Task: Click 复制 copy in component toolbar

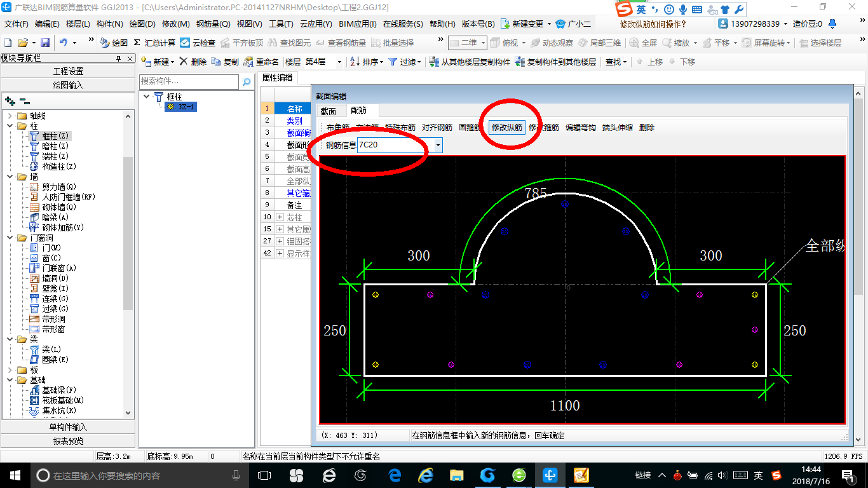Action: (225, 62)
